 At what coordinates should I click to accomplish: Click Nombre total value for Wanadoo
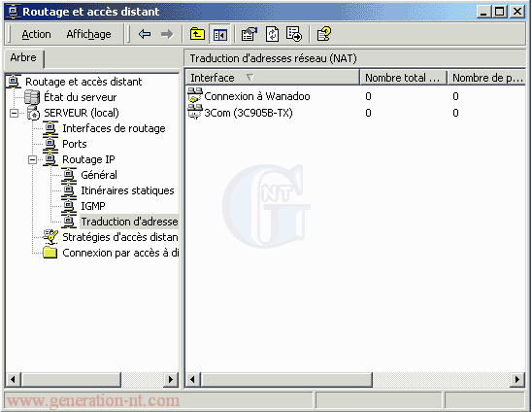click(x=369, y=96)
